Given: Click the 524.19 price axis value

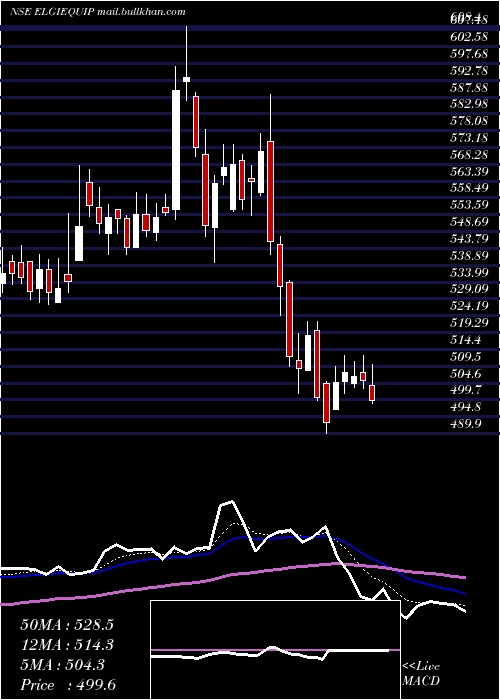Looking at the screenshot, I should 469,306.
